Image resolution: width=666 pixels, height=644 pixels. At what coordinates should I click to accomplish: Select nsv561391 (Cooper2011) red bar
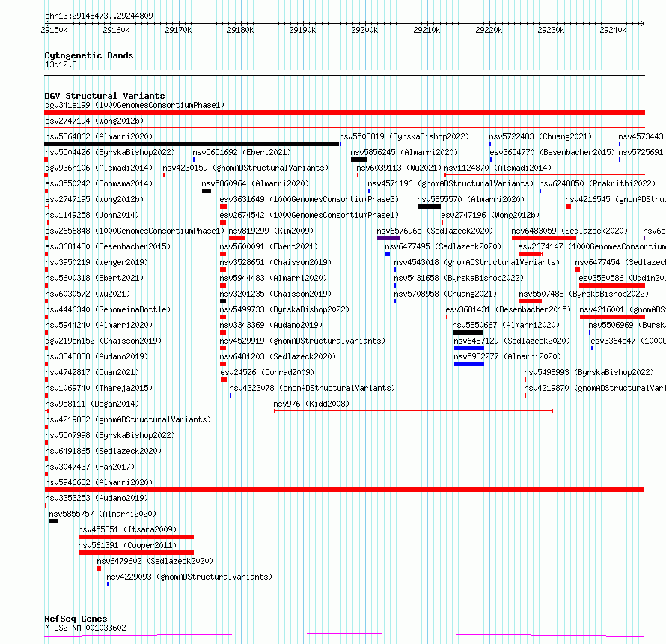pyautogui.click(x=136, y=553)
